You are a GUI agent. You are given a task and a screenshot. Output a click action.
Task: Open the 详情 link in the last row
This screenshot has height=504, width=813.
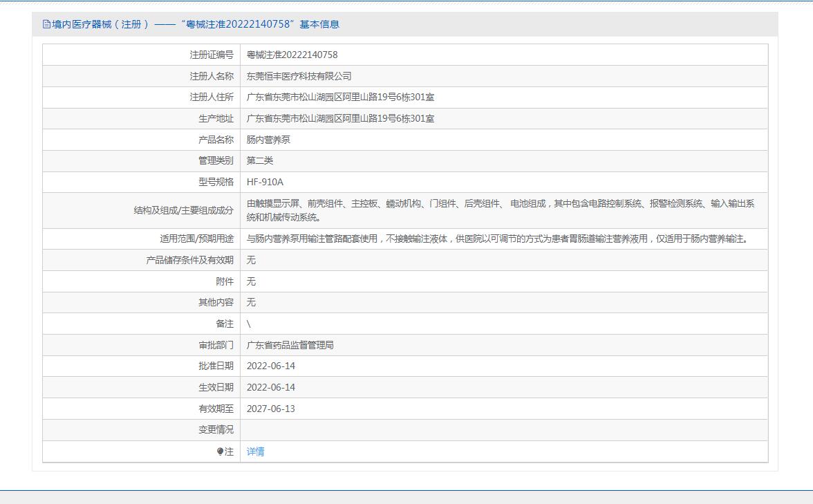[255, 451]
